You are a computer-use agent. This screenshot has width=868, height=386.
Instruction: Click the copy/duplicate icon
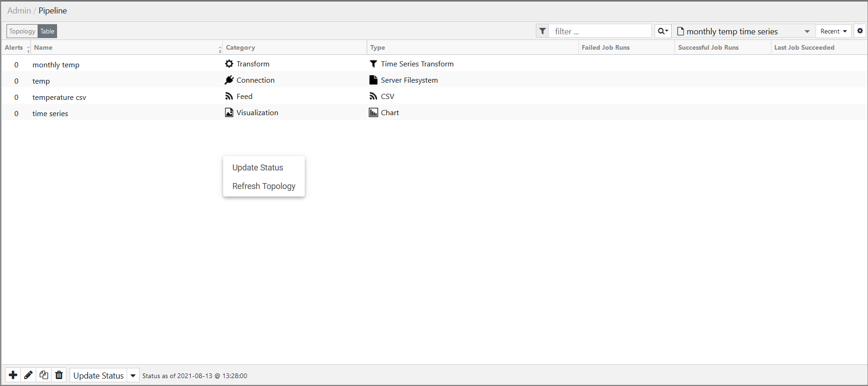[44, 375]
